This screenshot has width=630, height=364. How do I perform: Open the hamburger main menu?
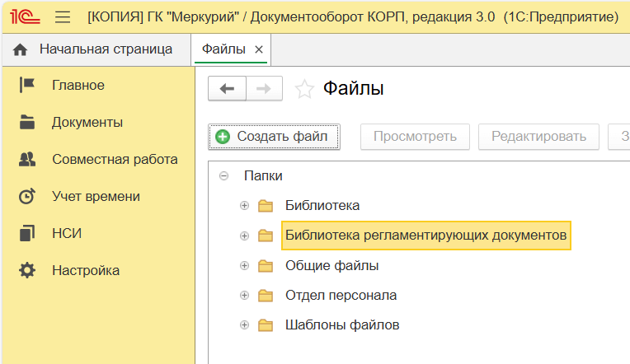[62, 16]
